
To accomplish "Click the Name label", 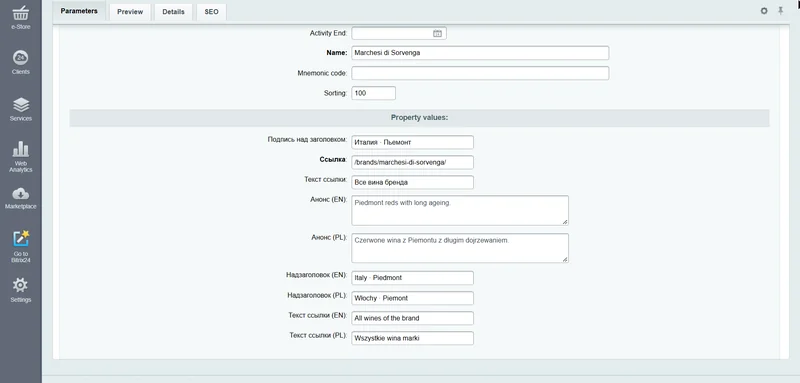I will pos(336,53).
